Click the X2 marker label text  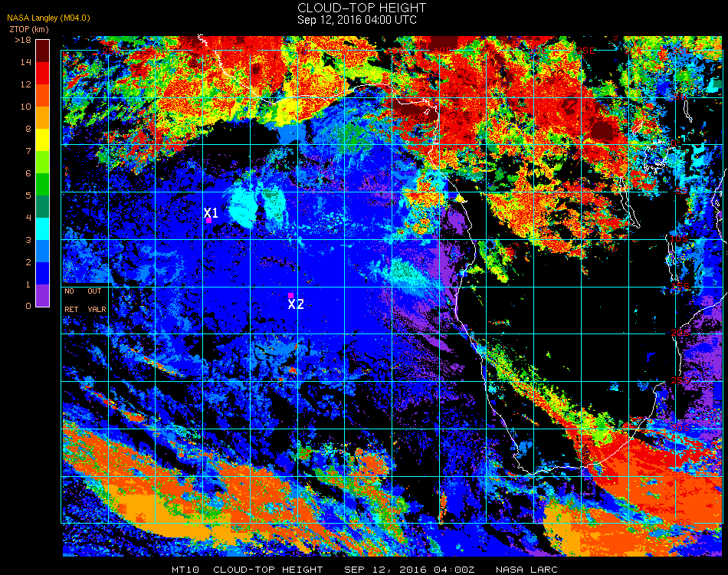(296, 304)
